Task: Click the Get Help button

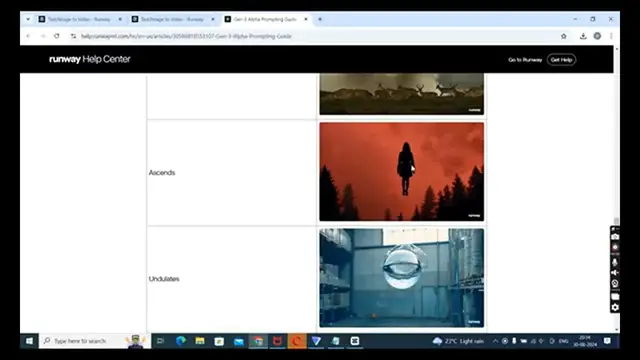Action: [x=561, y=60]
